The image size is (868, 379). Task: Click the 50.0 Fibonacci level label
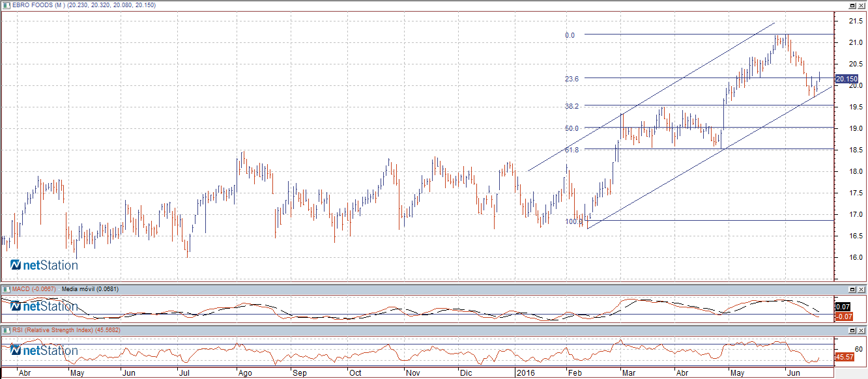(x=572, y=128)
